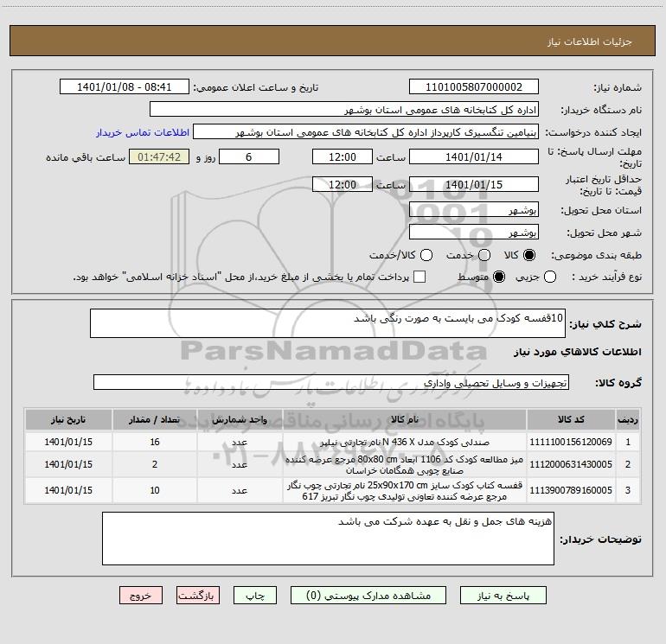Image resolution: width=666 pixels, height=644 pixels.
Task: Open اطلاعات تماس خریدار link
Action: click(143, 132)
